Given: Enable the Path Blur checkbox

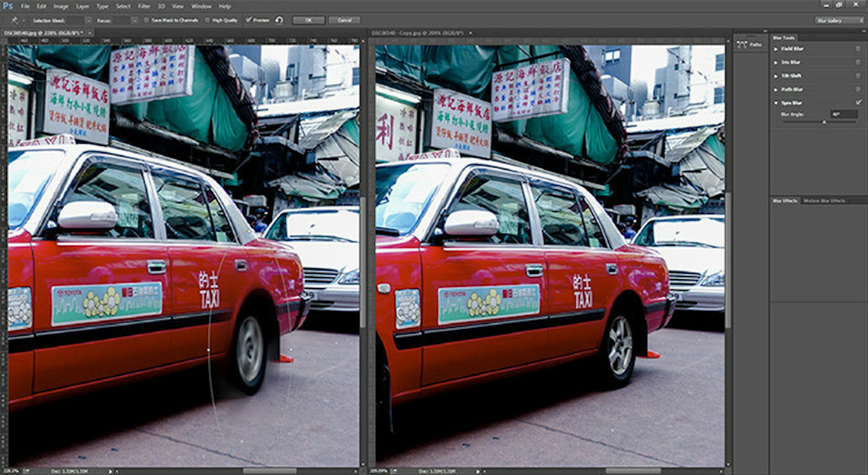Looking at the screenshot, I should (x=858, y=89).
